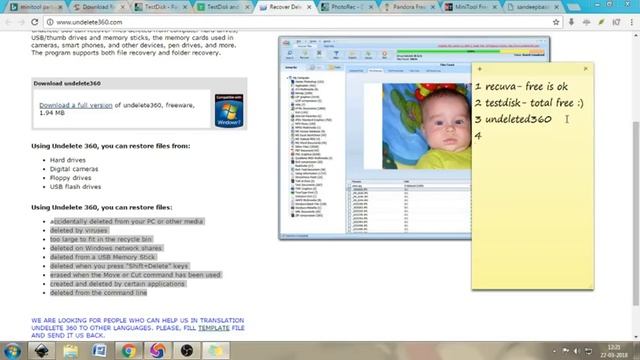The height and width of the screenshot is (360, 640).
Task: Click line '4' in the sticky note
Action: pos(478,136)
